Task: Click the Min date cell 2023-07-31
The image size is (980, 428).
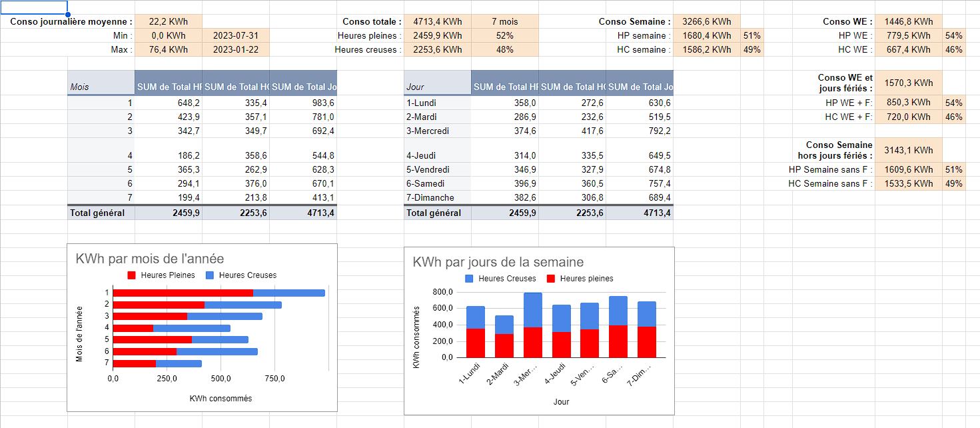Action: (235, 36)
